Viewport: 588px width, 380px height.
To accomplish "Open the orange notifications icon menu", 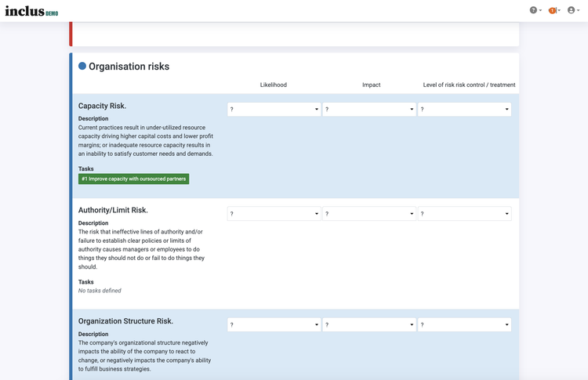I will point(554,10).
